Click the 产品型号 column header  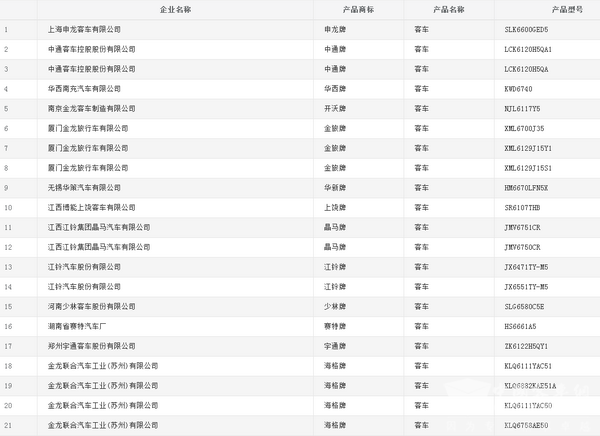(x=546, y=9)
